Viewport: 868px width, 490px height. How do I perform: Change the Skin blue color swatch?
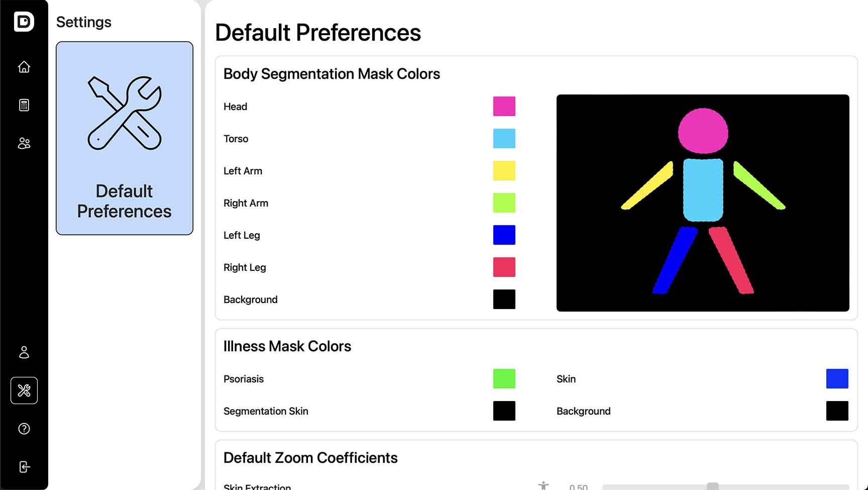[837, 379]
